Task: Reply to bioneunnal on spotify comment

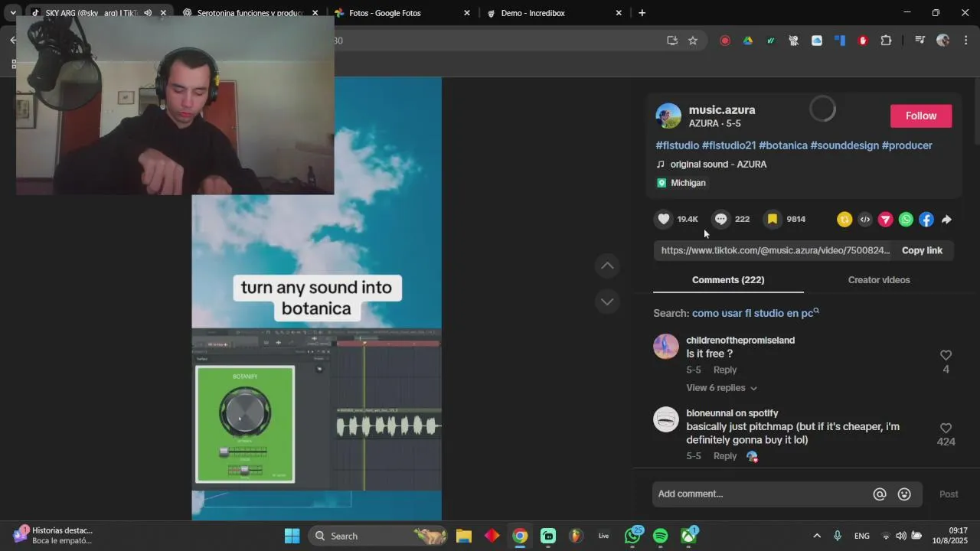Action: click(x=725, y=456)
